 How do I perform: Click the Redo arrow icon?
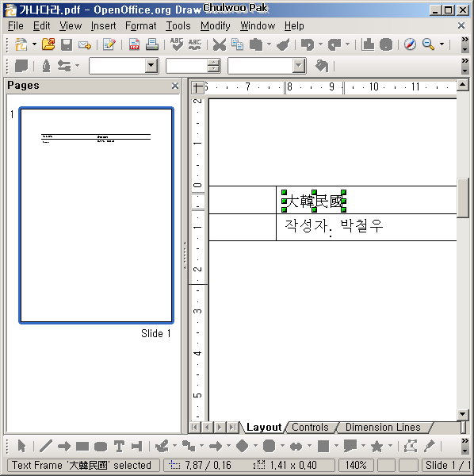[x=334, y=44]
